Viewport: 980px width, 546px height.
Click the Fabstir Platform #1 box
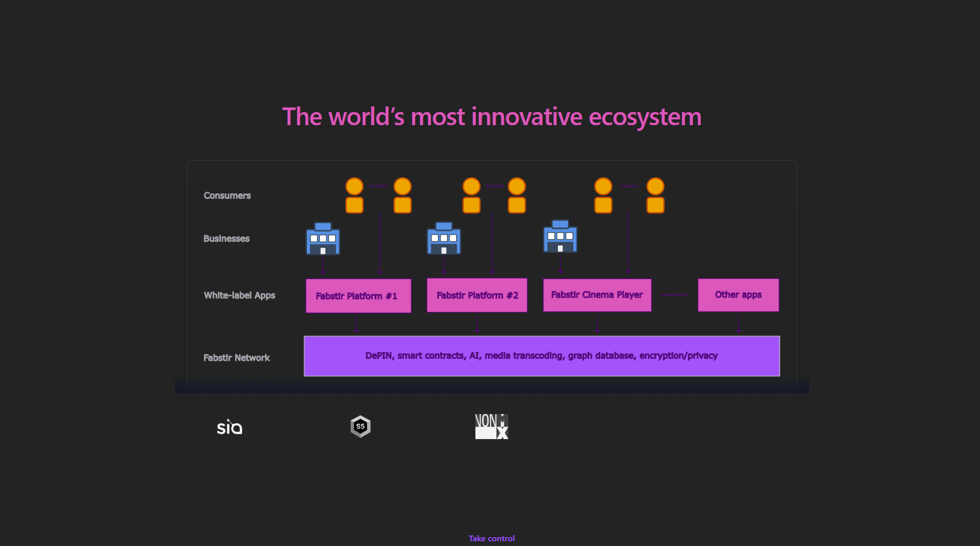(358, 296)
